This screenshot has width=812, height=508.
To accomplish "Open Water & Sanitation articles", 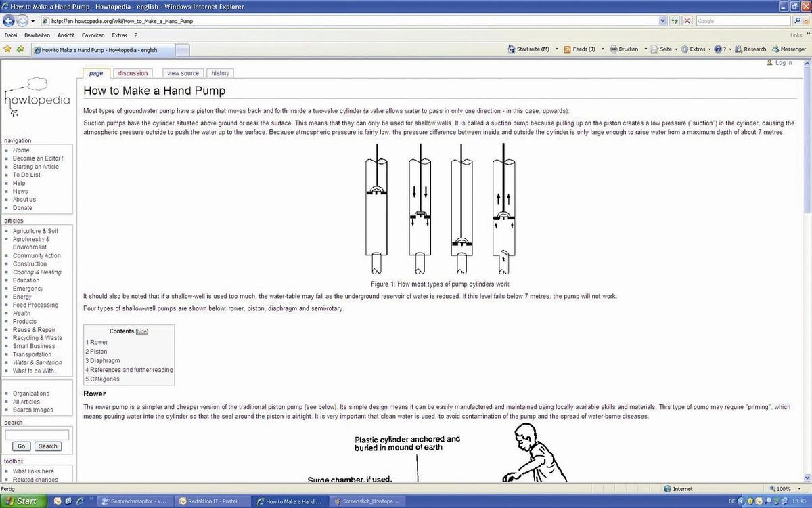I will click(x=37, y=362).
